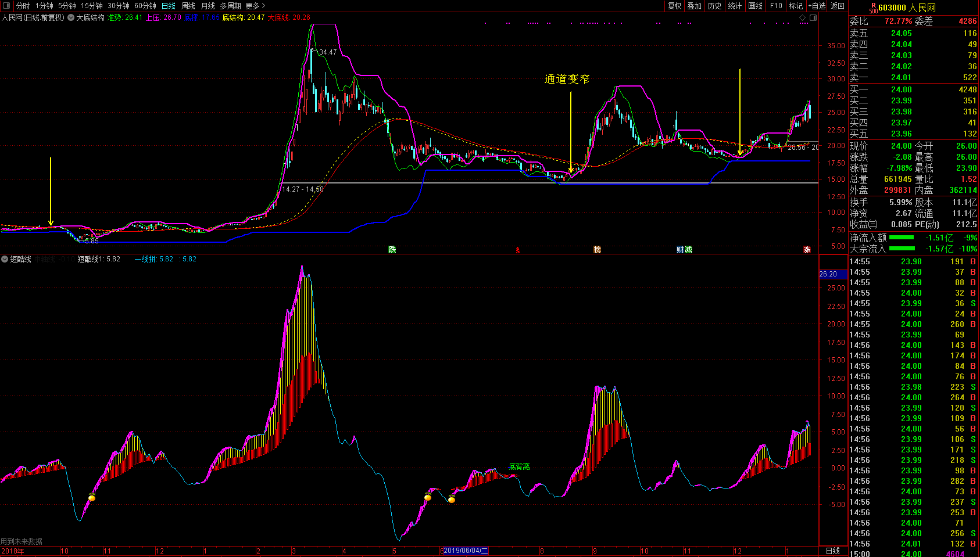Click the diamond icon above the chart
This screenshot has height=557, width=980.
(803, 17)
